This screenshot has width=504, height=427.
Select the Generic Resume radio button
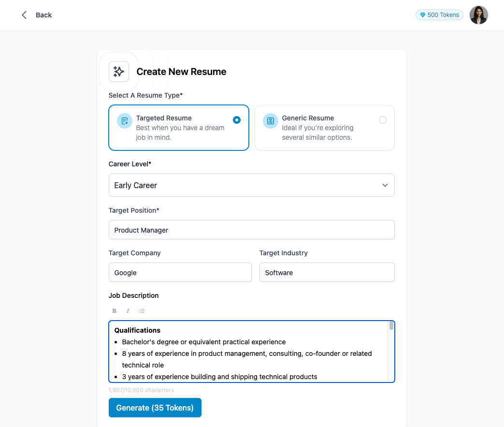(x=383, y=119)
